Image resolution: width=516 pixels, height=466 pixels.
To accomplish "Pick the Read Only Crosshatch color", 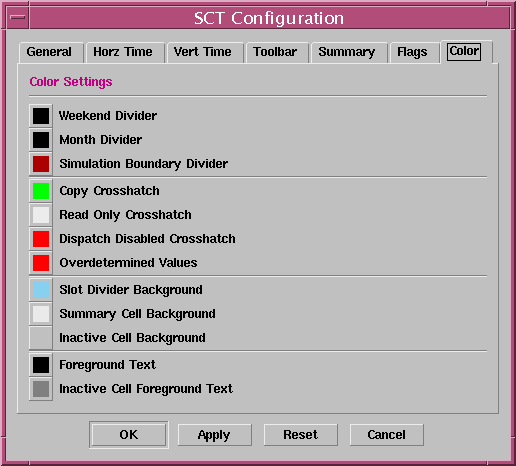I will pos(41,215).
